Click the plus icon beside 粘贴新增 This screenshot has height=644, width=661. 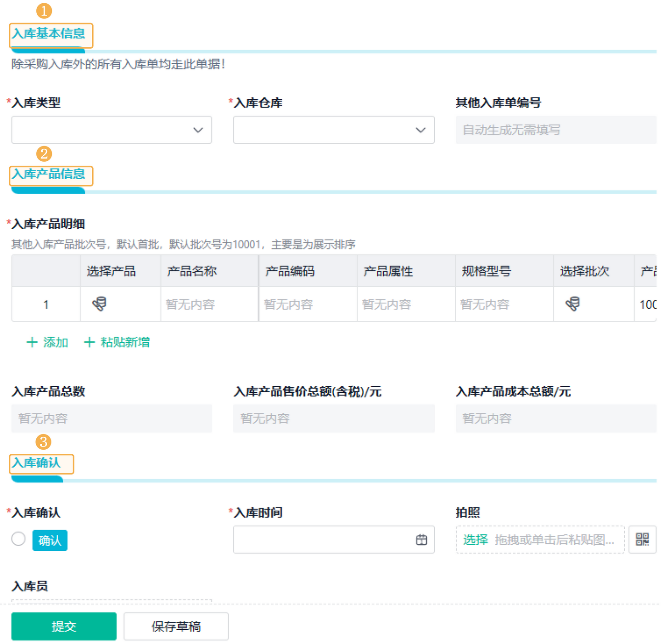tap(90, 342)
